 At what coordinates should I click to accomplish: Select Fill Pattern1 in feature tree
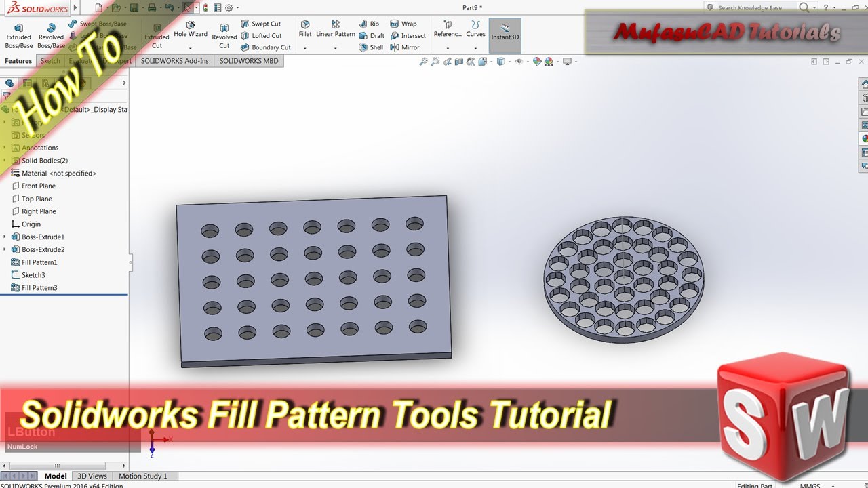(x=34, y=262)
